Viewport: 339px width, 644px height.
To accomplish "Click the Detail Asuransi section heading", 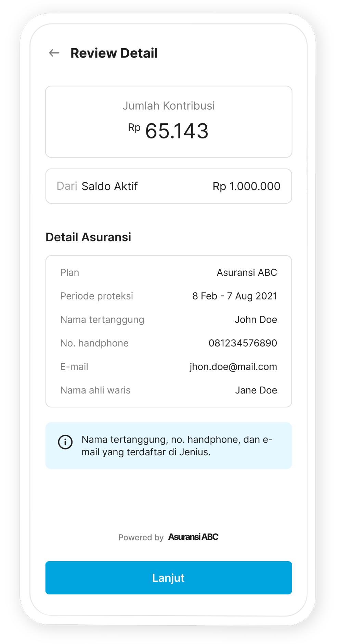I will pos(88,237).
